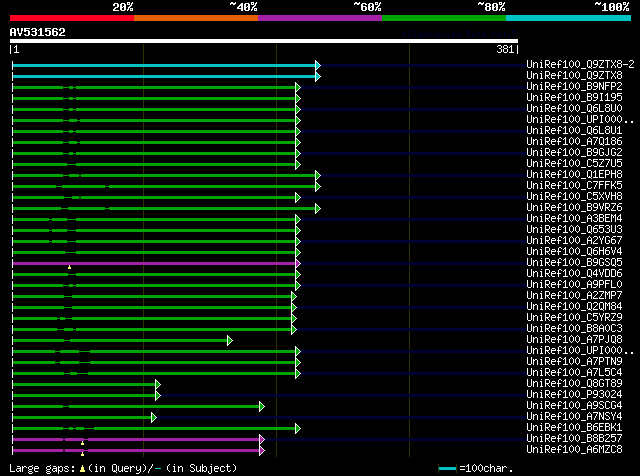Click the arrowhead ending the UniRef100_A7PJQ8 alignment
This screenshot has height=476, width=640.
(230, 340)
